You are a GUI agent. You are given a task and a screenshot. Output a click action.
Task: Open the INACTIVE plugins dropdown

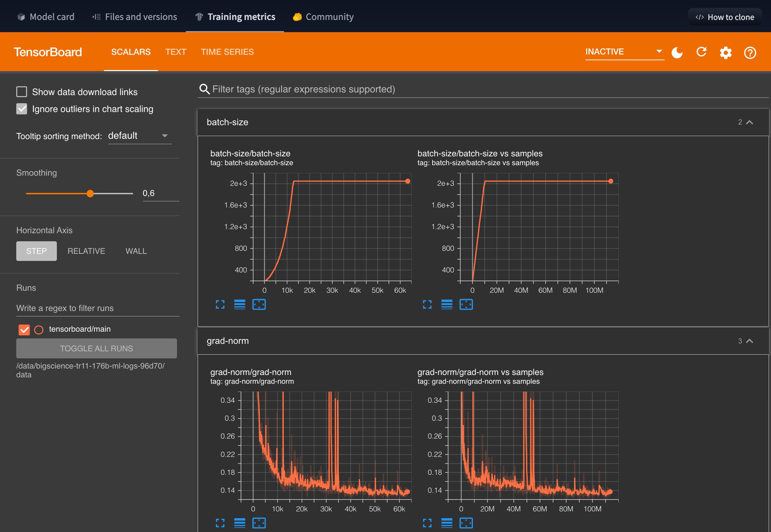pyautogui.click(x=624, y=52)
